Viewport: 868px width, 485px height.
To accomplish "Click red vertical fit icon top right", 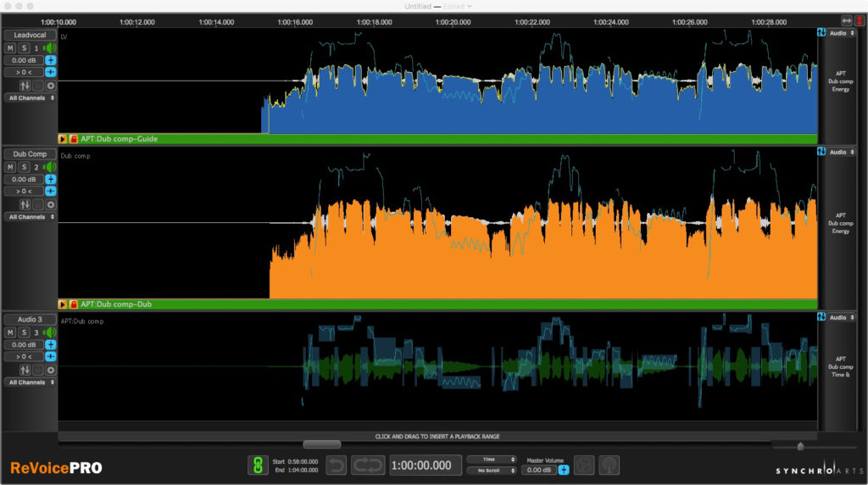I will point(860,21).
